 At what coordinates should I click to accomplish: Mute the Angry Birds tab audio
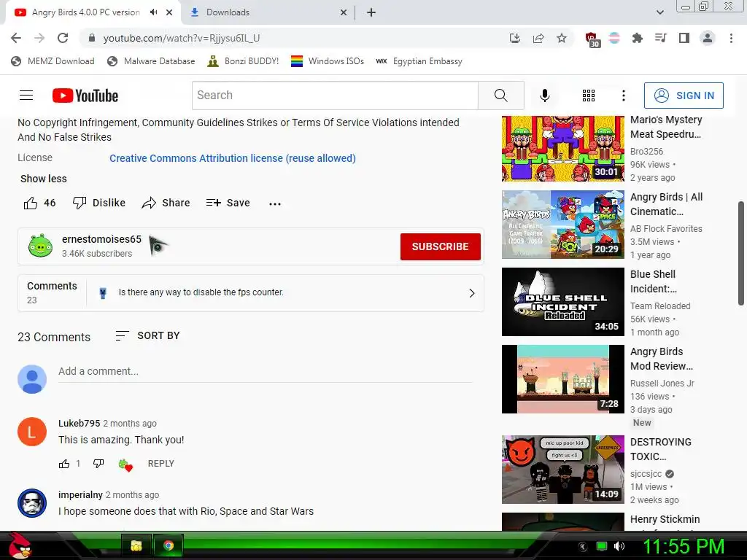[153, 12]
